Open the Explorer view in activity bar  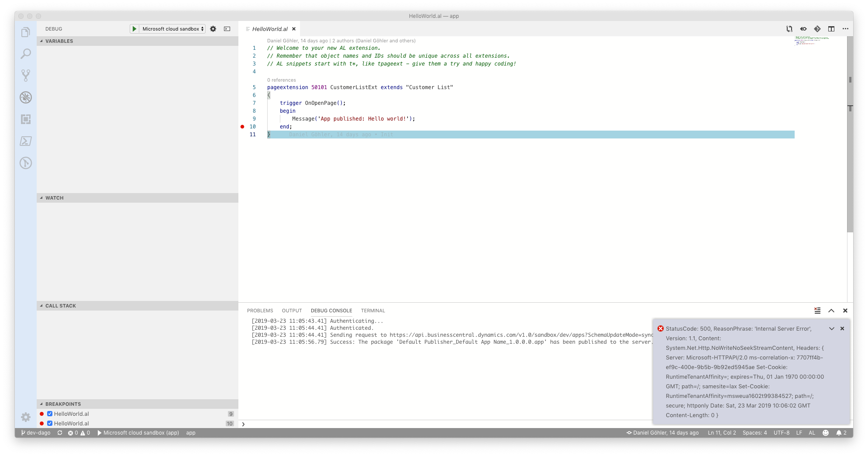pyautogui.click(x=26, y=32)
